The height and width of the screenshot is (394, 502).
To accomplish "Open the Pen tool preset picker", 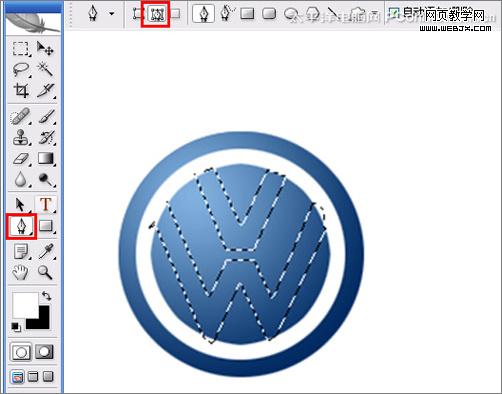I will [x=93, y=14].
